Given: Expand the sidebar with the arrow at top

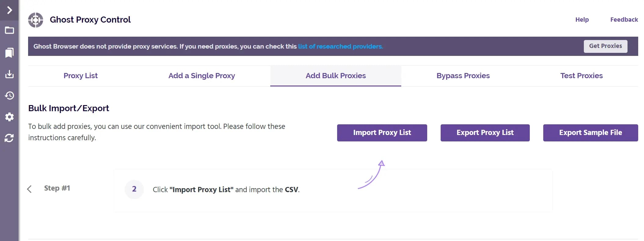Looking at the screenshot, I should tap(9, 9).
